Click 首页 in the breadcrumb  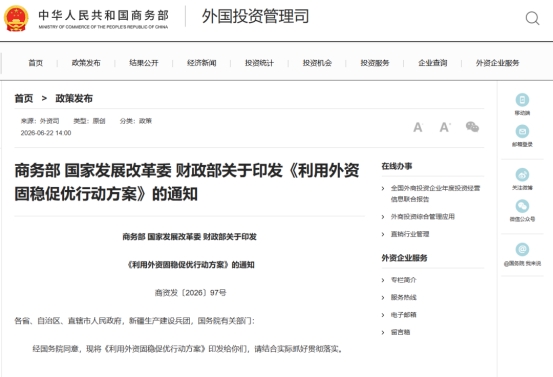click(x=24, y=98)
